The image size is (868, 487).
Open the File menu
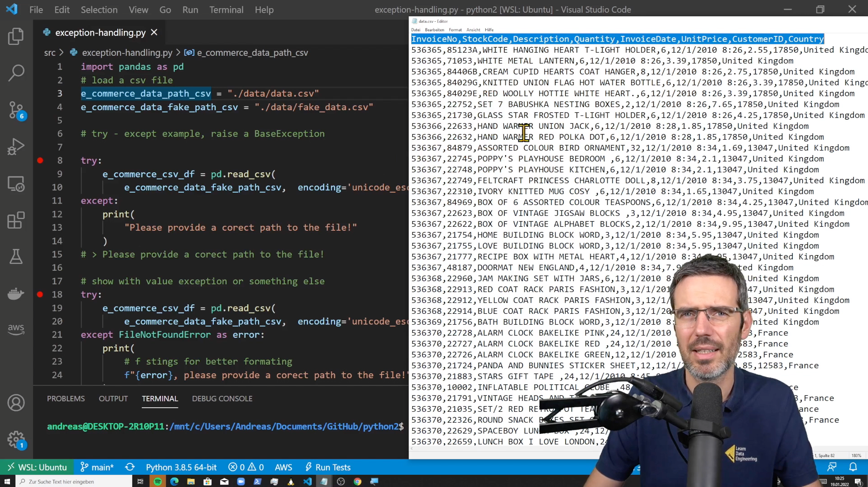[x=36, y=10]
